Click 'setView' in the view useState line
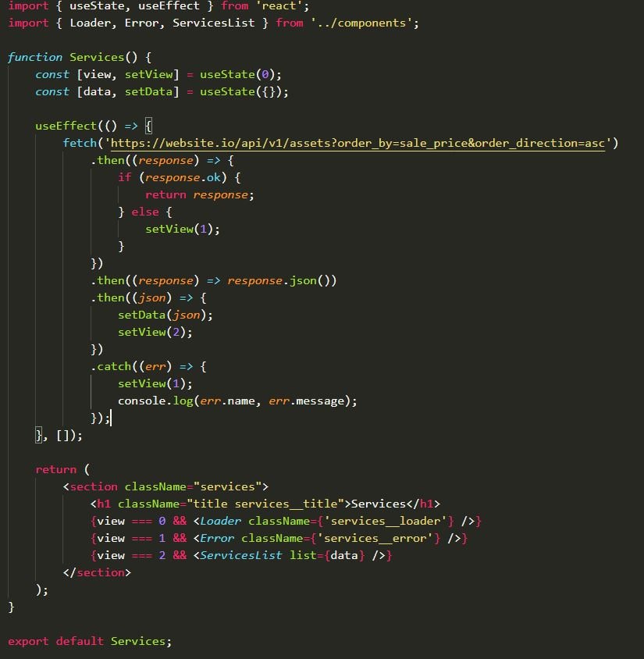This screenshot has height=659, width=644. point(149,74)
